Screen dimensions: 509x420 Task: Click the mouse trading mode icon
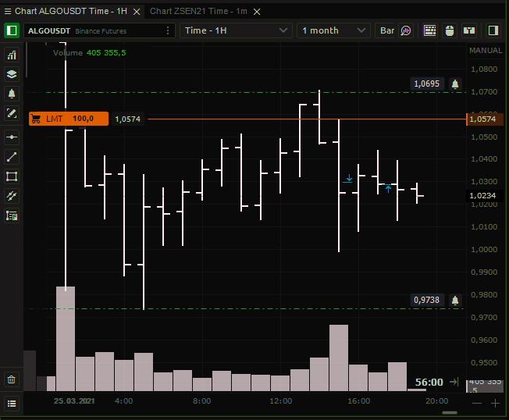[x=449, y=30]
